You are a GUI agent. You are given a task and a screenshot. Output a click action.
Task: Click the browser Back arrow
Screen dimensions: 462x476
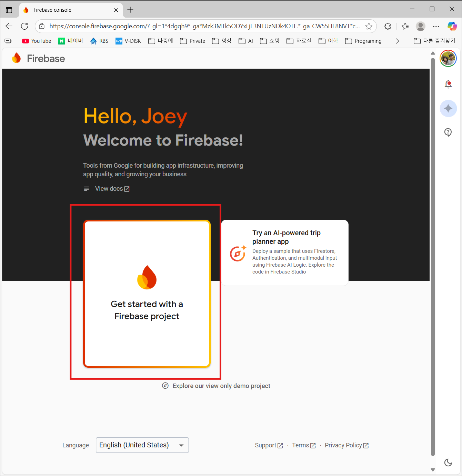tap(9, 26)
